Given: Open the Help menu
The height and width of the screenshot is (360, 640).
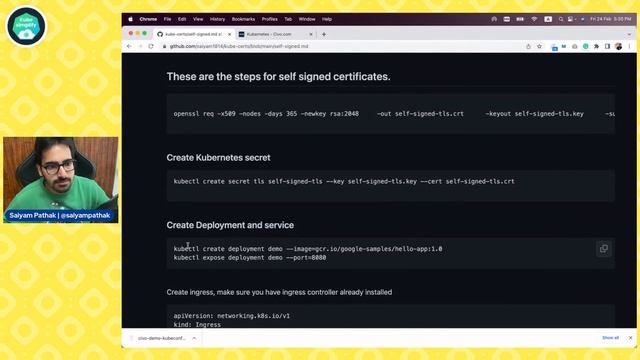Looking at the screenshot, I should [327, 19].
